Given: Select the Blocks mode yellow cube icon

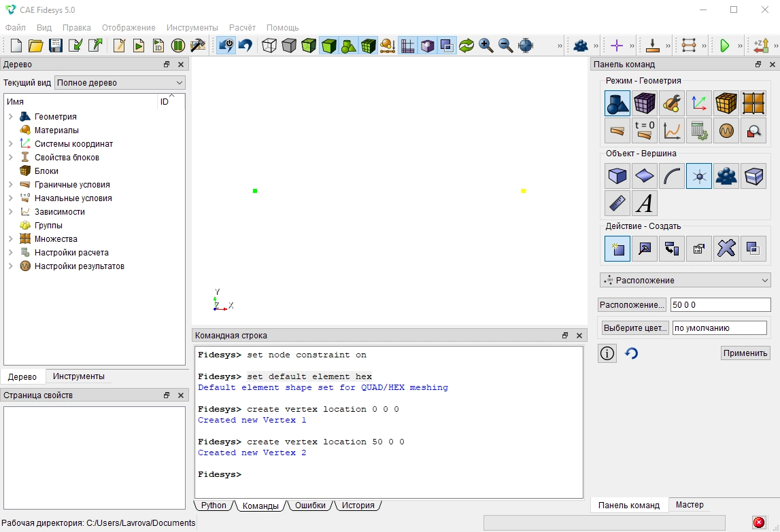Looking at the screenshot, I should [x=726, y=103].
